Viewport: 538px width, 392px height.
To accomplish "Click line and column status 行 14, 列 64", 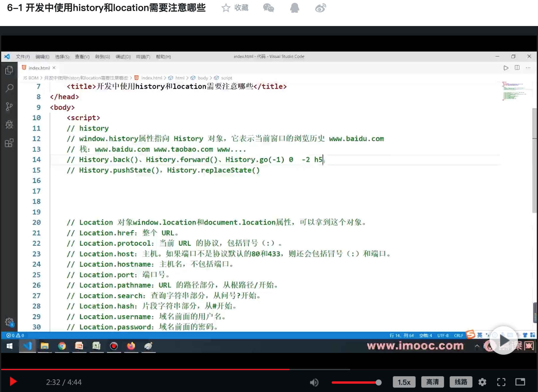I will (x=401, y=335).
